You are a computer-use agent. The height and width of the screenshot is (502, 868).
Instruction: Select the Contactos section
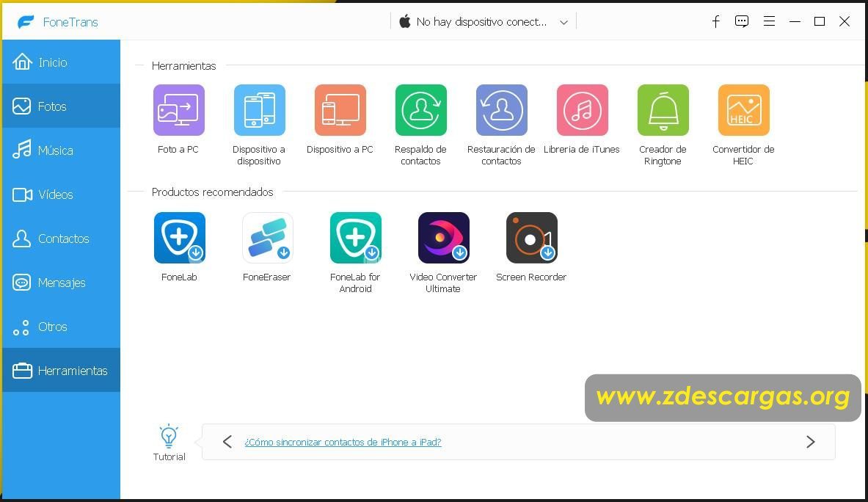pyautogui.click(x=61, y=239)
